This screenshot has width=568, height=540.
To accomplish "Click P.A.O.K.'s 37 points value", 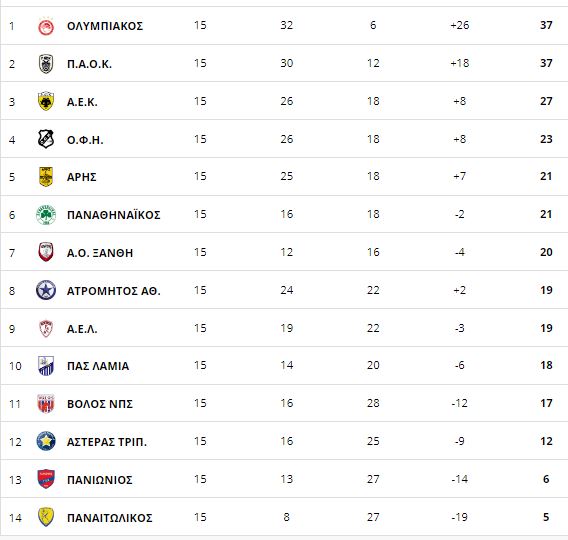I will [546, 63].
